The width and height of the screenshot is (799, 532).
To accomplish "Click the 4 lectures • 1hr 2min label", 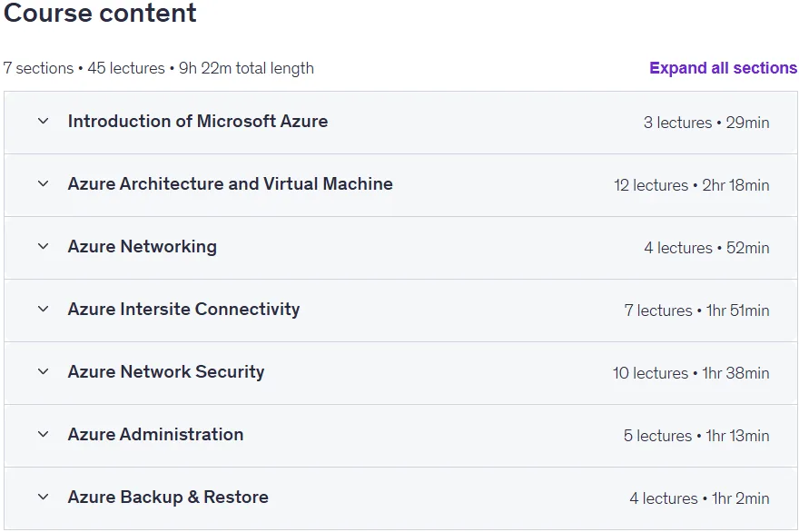I will 700,499.
